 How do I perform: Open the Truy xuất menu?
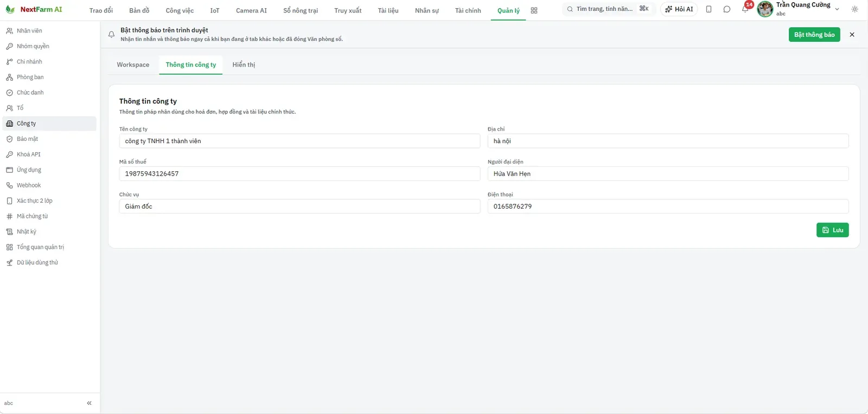tap(348, 10)
